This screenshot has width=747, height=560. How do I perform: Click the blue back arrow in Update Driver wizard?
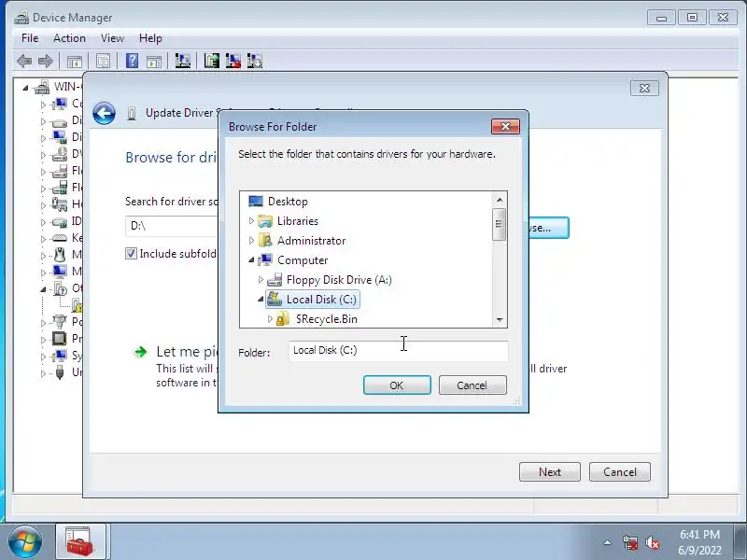[104, 113]
